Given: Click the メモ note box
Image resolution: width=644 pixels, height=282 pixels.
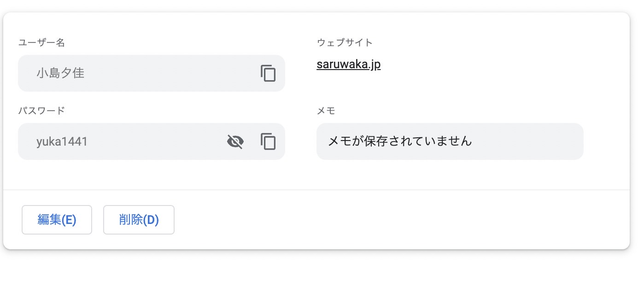Looking at the screenshot, I should point(450,141).
